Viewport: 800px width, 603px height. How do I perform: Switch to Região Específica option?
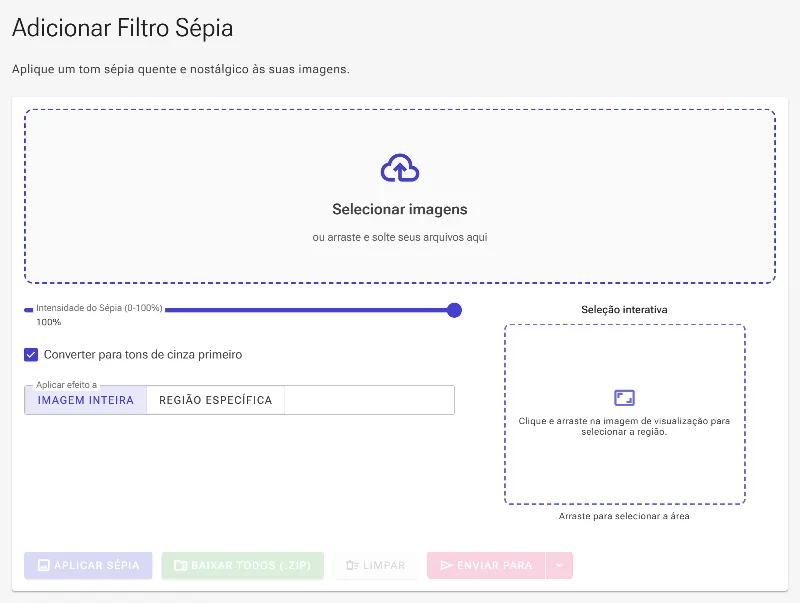[215, 400]
